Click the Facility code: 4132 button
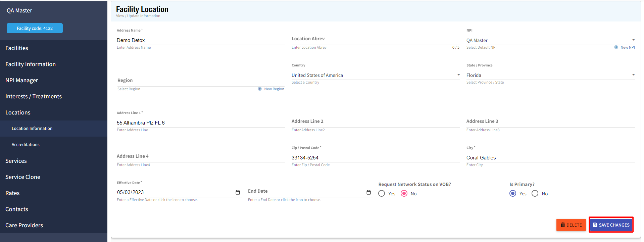This screenshot has height=242, width=644. point(35,28)
